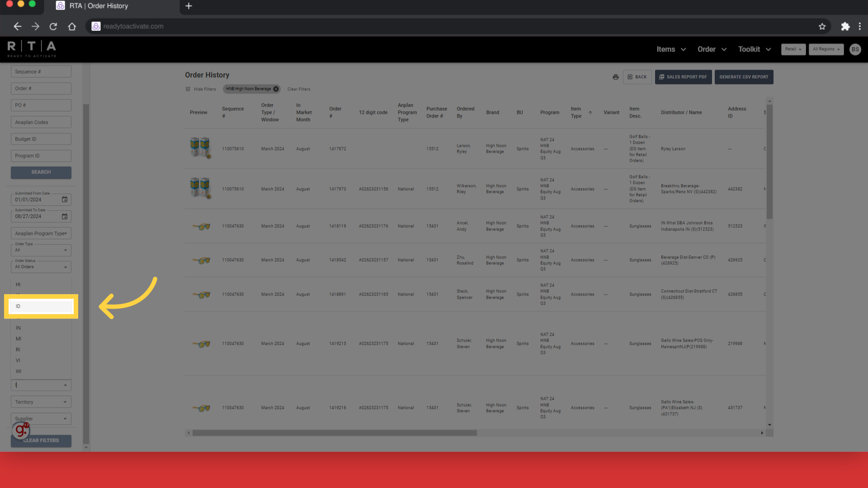Click the Grammarly badge icon
Screen dimensions: 868x488
tap(21, 430)
